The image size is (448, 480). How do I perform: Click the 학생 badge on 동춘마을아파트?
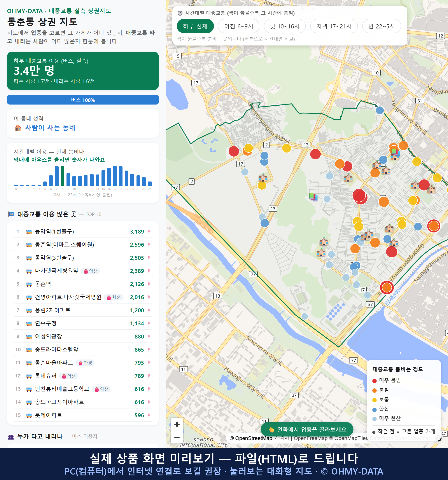(x=85, y=363)
